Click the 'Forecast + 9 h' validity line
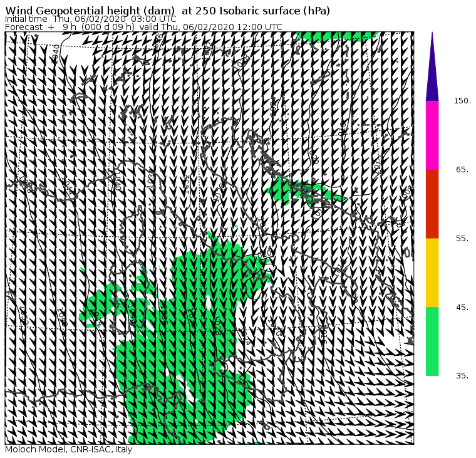476x458 pixels. coord(143,27)
